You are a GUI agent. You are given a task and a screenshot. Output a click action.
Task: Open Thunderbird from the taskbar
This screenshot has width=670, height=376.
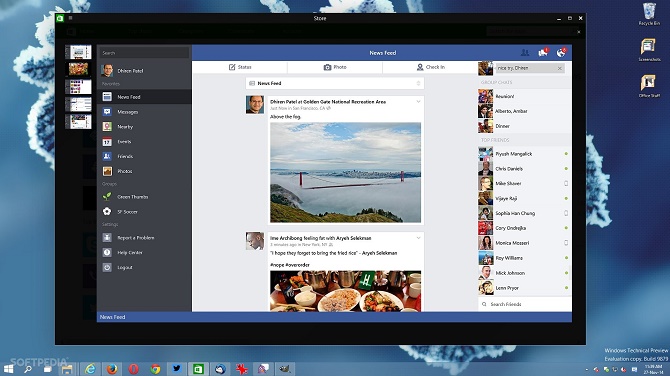pos(220,368)
